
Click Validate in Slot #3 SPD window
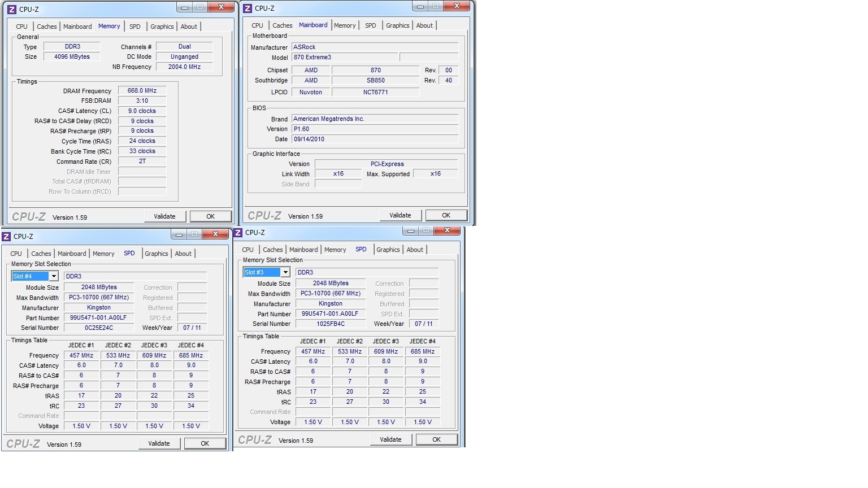(390, 439)
